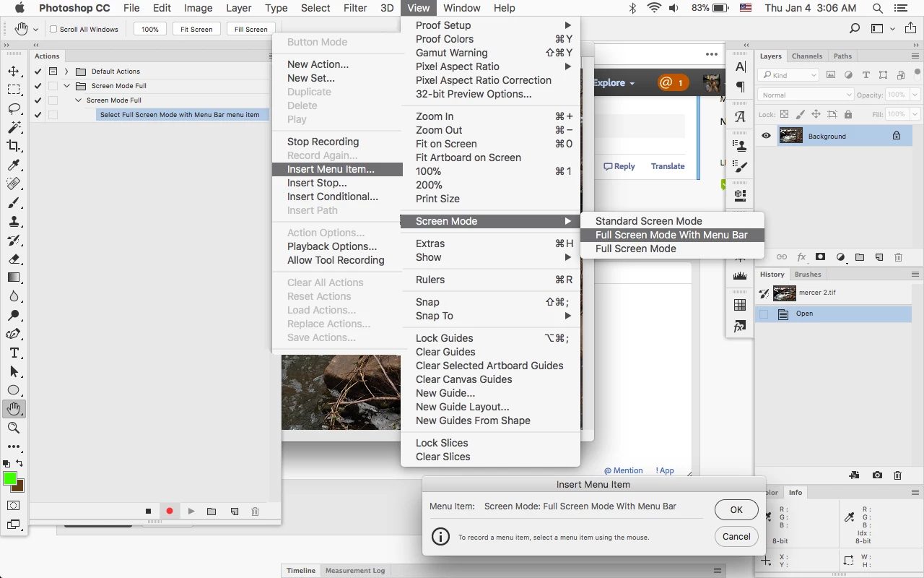Expand the Default Actions set

66,71
